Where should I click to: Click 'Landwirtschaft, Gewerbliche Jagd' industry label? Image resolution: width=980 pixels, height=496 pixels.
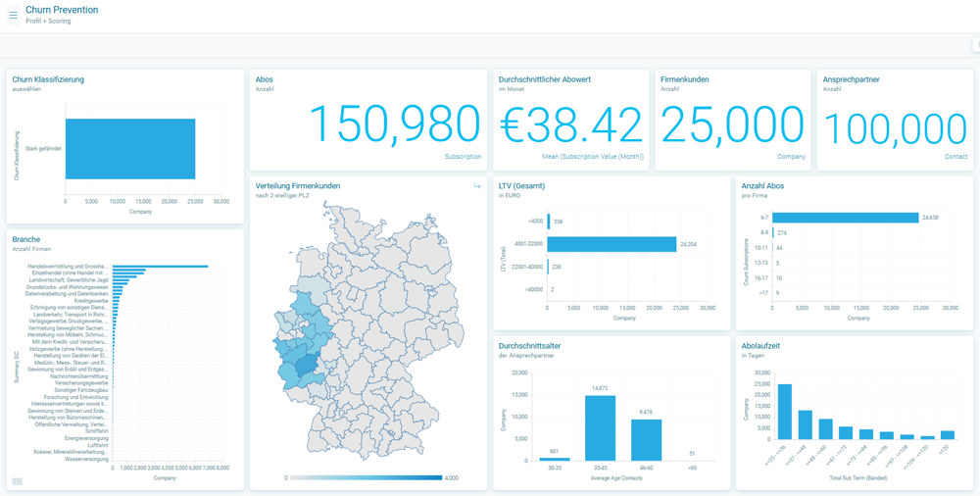[x=70, y=280]
